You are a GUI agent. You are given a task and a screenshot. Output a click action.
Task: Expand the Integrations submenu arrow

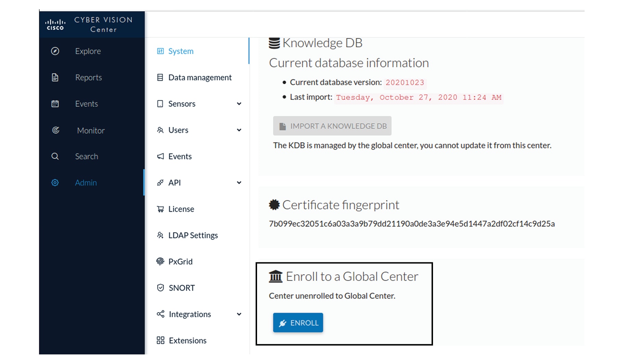(x=239, y=314)
